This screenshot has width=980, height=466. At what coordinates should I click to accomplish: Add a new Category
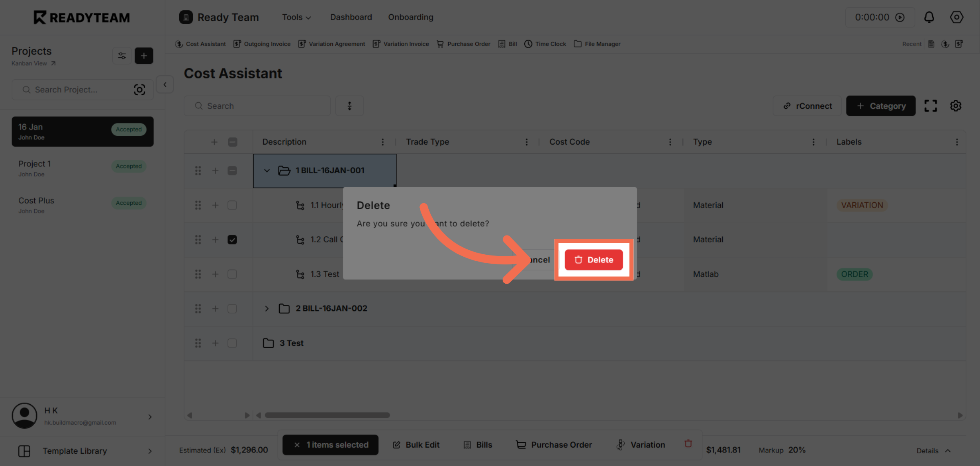[x=881, y=105]
